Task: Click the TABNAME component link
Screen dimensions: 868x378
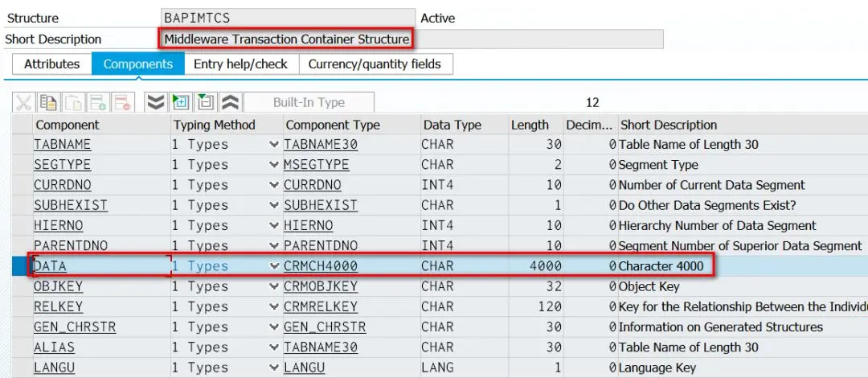Action: coord(62,145)
